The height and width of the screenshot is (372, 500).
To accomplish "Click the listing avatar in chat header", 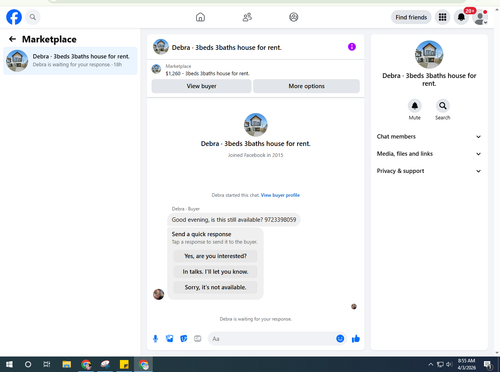I will [x=161, y=47].
